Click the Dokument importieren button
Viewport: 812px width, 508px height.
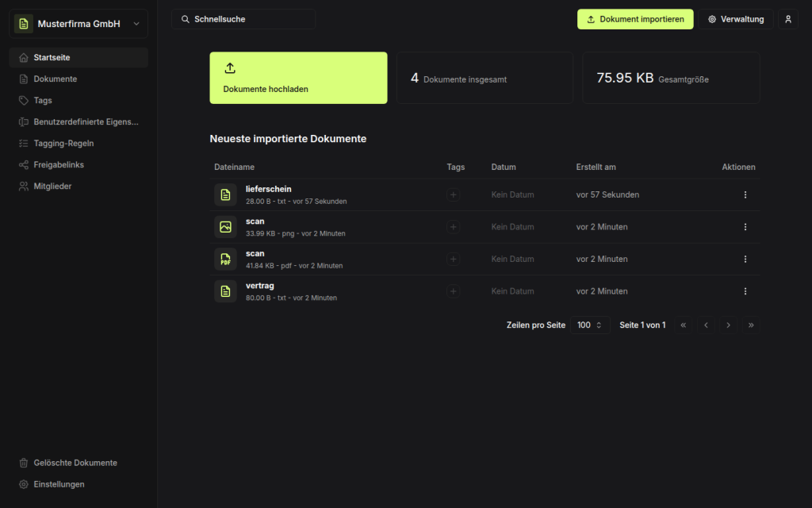click(x=635, y=19)
